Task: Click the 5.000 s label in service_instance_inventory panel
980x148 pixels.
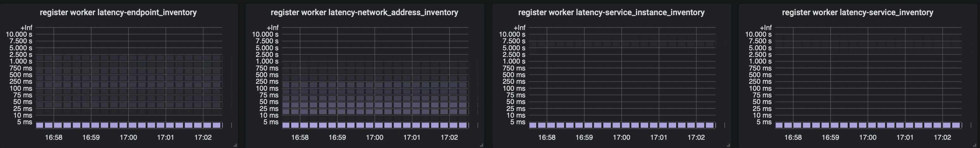Action: point(514,48)
